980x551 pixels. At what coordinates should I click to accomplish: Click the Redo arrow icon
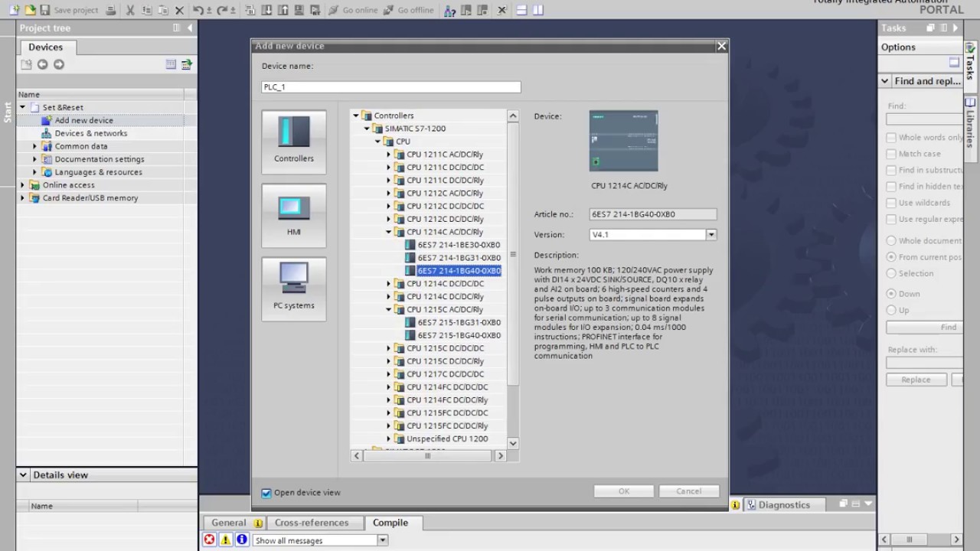[x=221, y=10]
